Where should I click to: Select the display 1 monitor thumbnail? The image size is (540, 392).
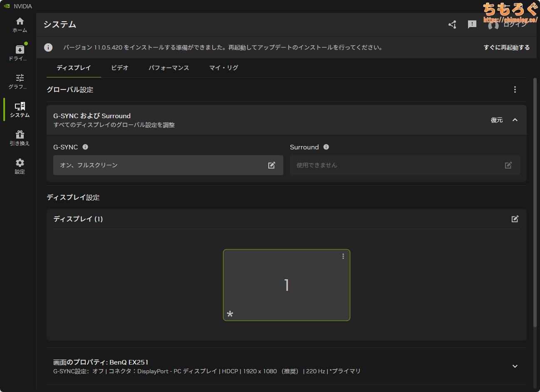[286, 285]
